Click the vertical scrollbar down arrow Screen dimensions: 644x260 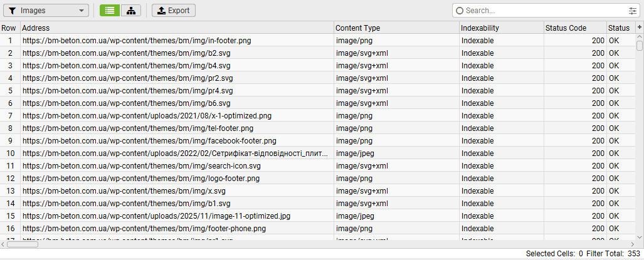[640, 237]
